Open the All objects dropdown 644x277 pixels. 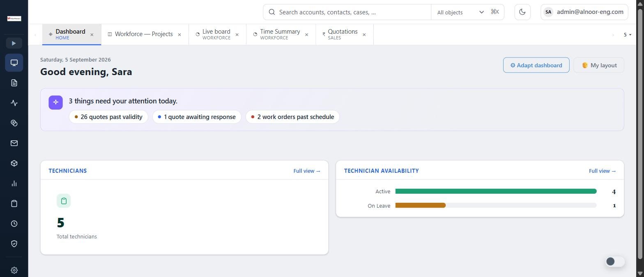pos(460,12)
